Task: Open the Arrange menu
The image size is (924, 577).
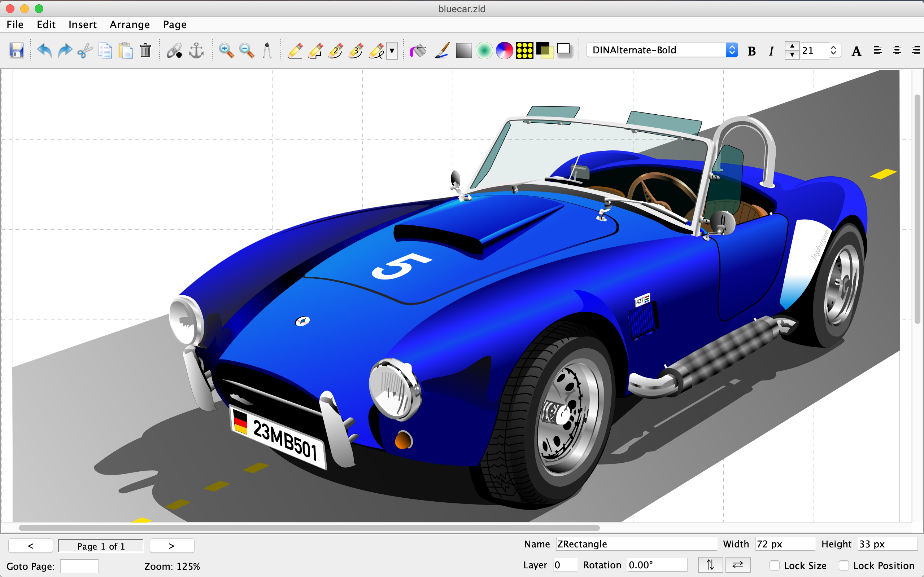Action: 130,25
